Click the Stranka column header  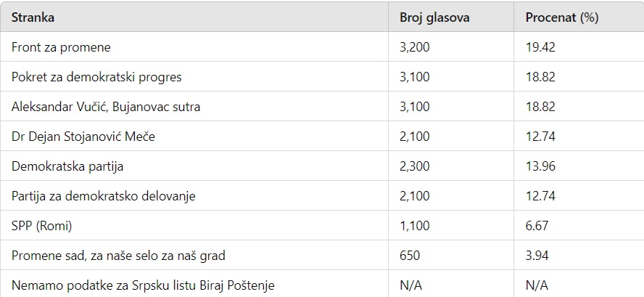(33, 17)
